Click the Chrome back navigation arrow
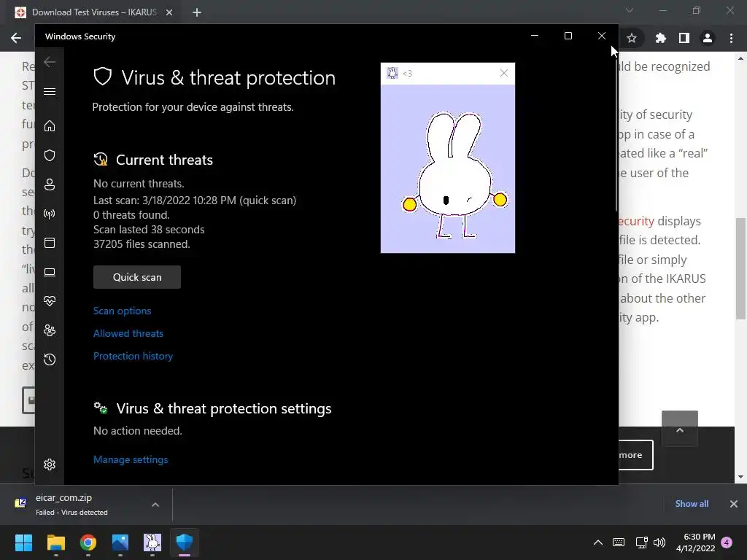 pyautogui.click(x=16, y=38)
